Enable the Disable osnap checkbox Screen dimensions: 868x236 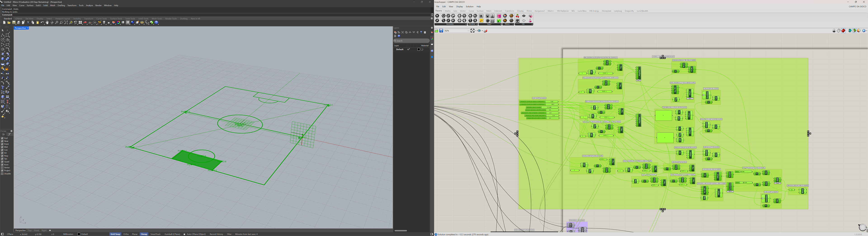(x=2, y=174)
